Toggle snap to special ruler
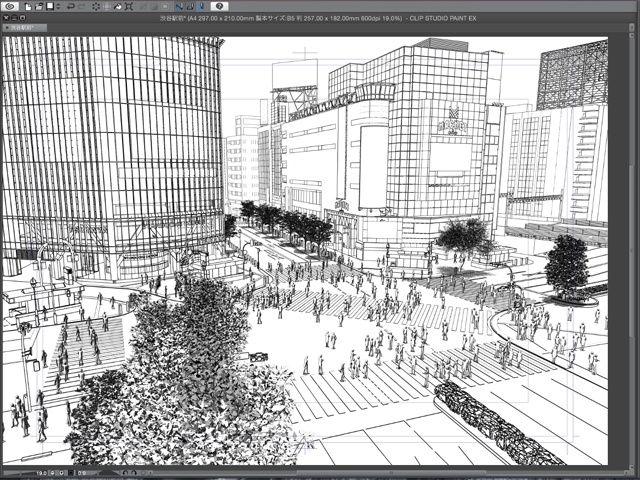640x480 pixels. (x=190, y=6)
